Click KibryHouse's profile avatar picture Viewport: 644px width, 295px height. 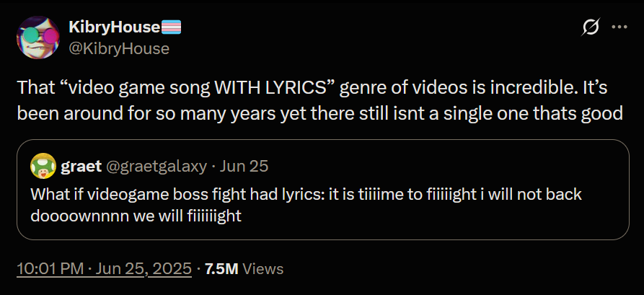point(38,38)
